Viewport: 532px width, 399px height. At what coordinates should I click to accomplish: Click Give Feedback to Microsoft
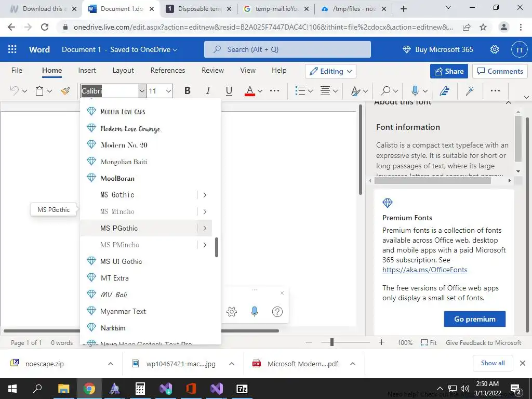click(483, 343)
